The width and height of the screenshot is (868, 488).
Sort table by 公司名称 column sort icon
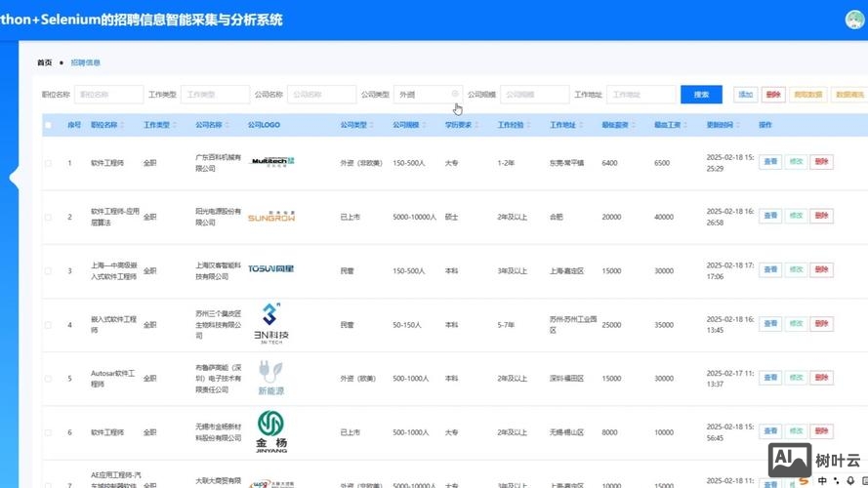click(227, 125)
